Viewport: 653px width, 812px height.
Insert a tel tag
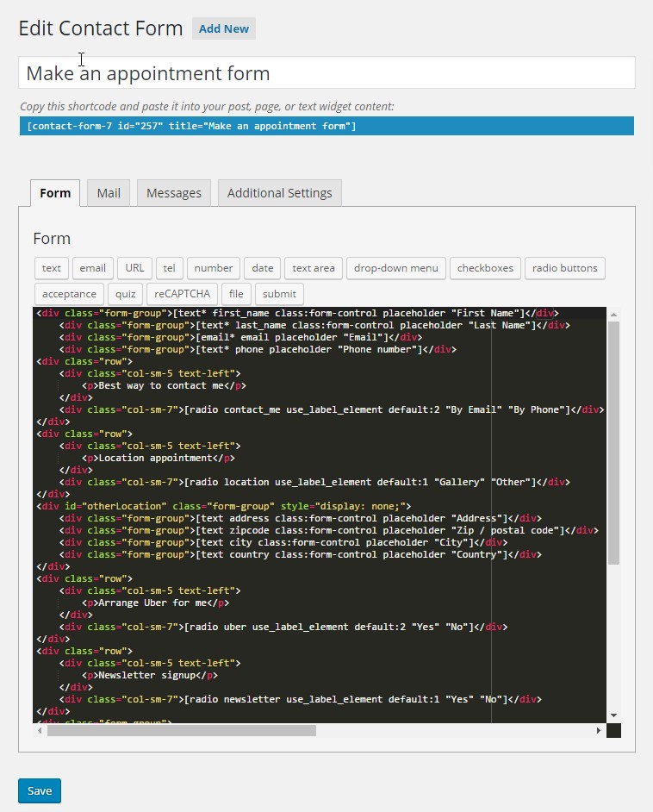(169, 268)
